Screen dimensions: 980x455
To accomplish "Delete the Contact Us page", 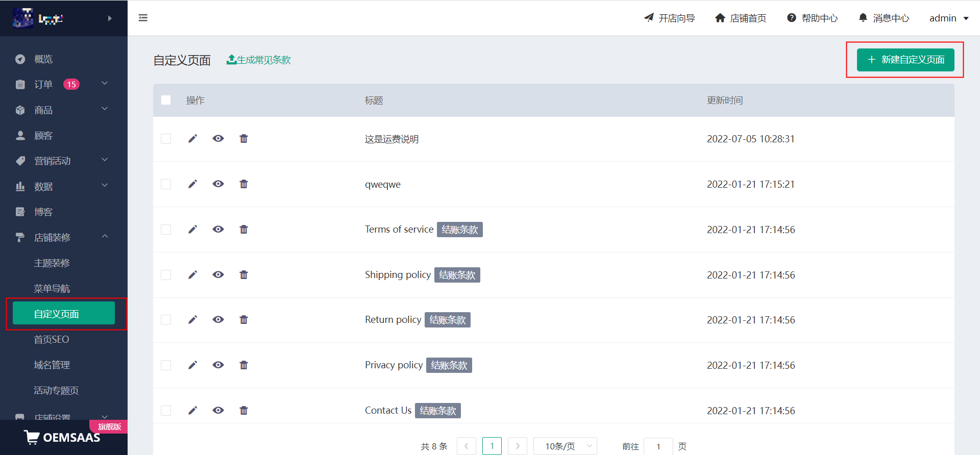I will pos(244,411).
